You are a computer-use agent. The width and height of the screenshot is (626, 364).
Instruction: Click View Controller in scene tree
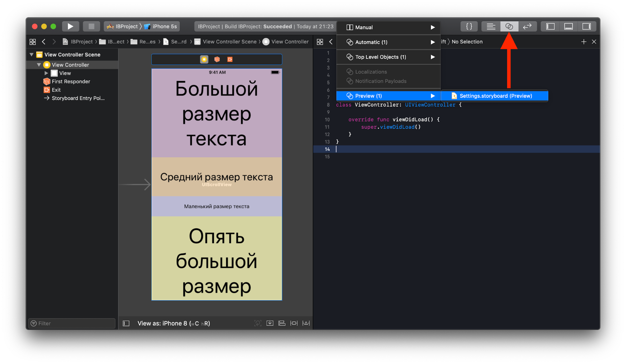click(71, 64)
